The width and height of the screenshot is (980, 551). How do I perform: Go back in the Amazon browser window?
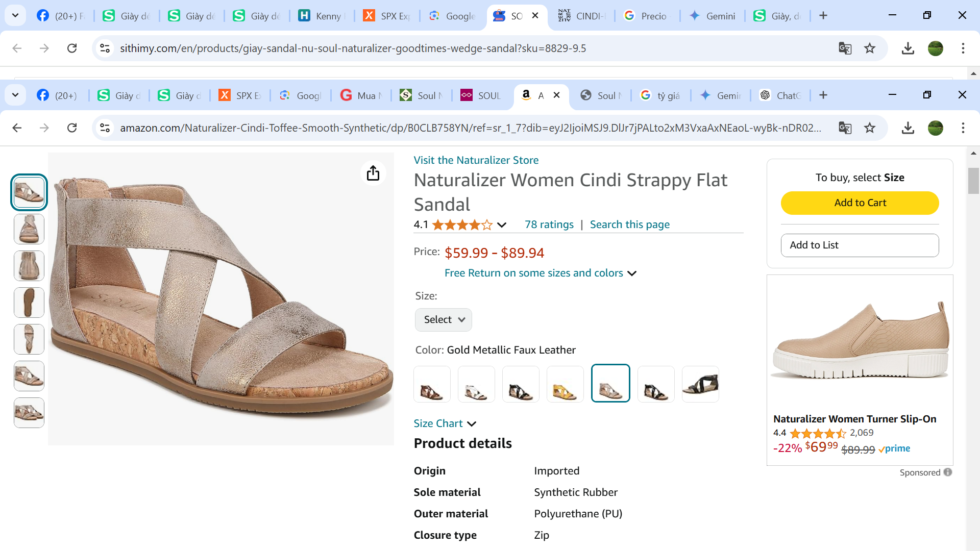(17, 128)
